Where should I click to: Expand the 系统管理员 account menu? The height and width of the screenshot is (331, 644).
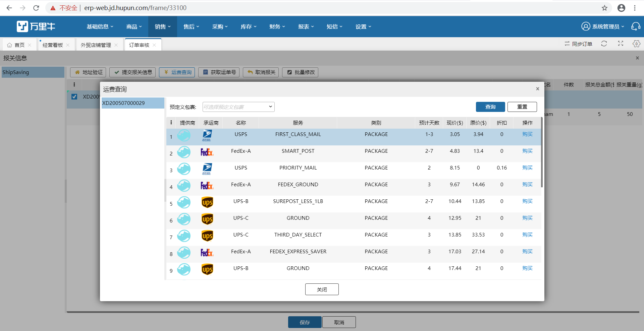click(x=608, y=26)
